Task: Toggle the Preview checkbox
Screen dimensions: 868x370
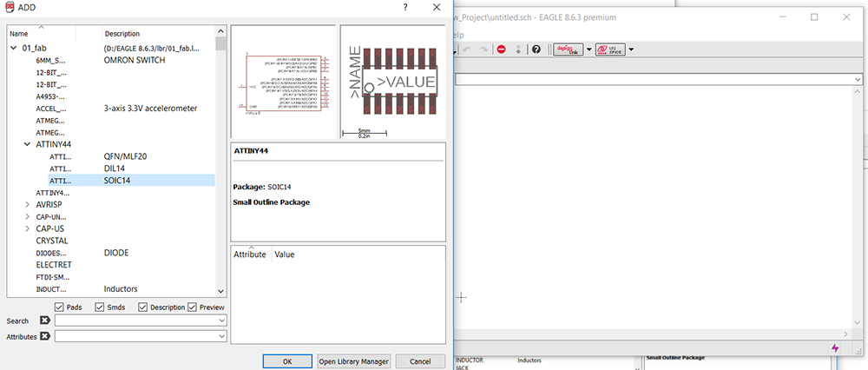Action: 192,307
